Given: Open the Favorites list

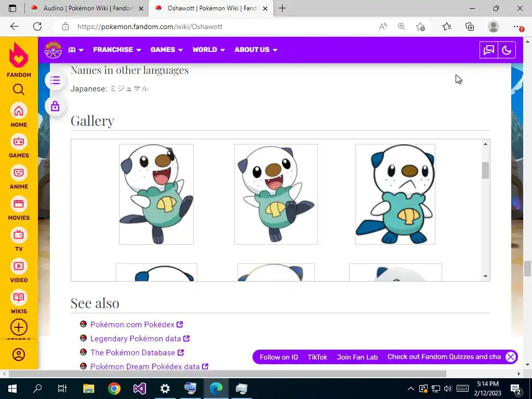Looking at the screenshot, I should (447, 26).
